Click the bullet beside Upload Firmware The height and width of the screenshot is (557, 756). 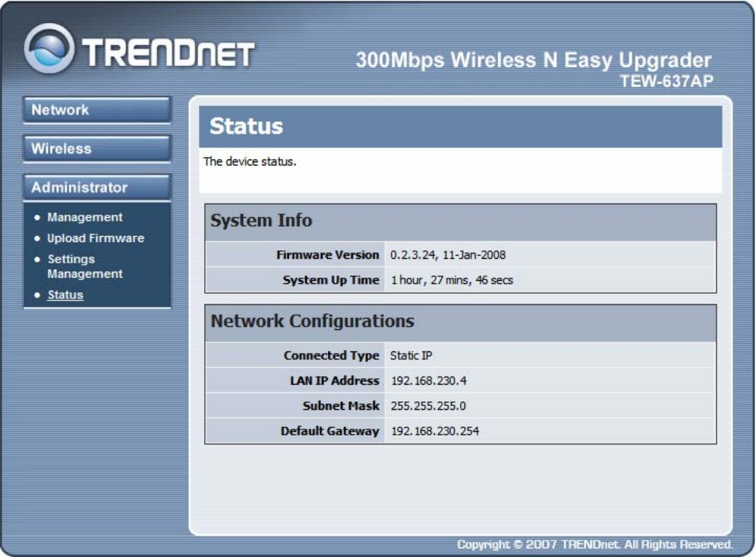[37, 238]
